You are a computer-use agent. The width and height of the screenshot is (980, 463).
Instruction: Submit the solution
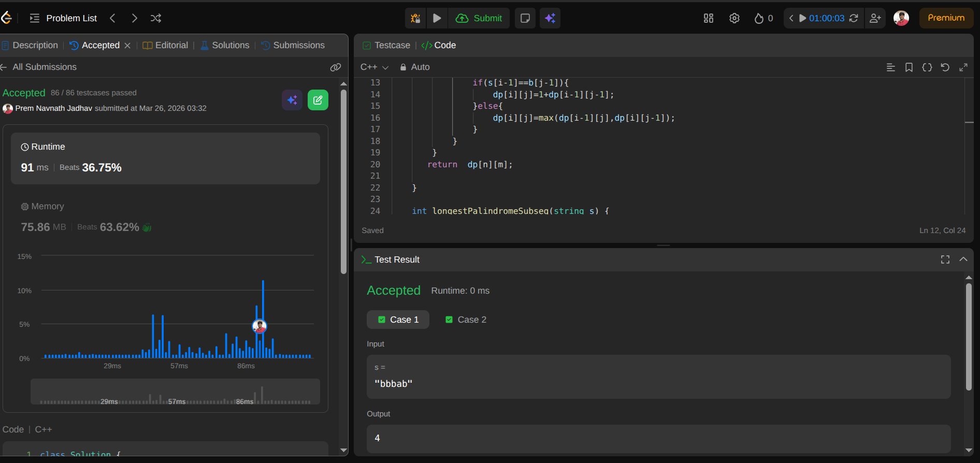click(x=479, y=18)
